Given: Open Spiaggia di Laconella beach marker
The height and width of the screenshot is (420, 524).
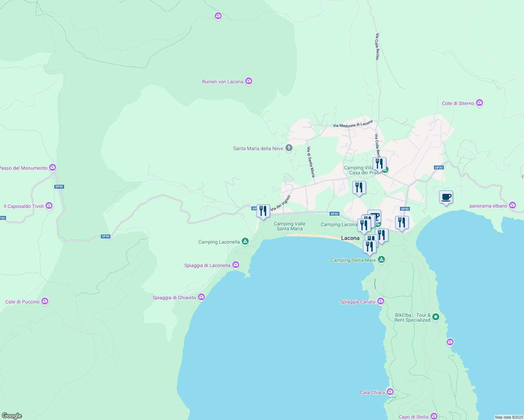Looking at the screenshot, I should tap(236, 265).
